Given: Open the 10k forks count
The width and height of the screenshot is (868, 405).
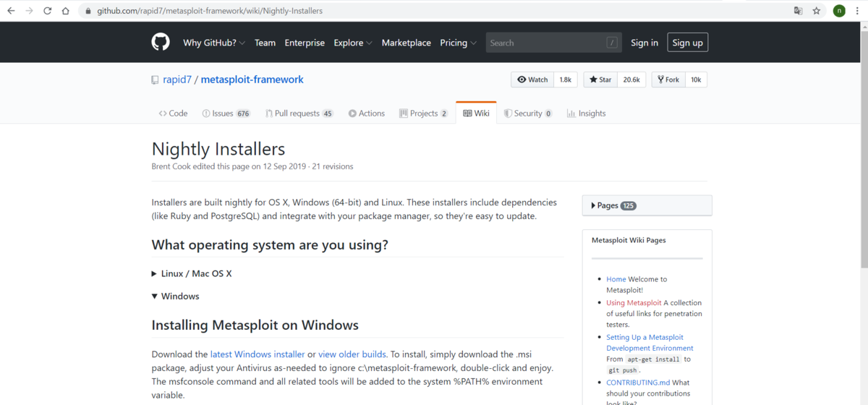Looking at the screenshot, I should [696, 80].
